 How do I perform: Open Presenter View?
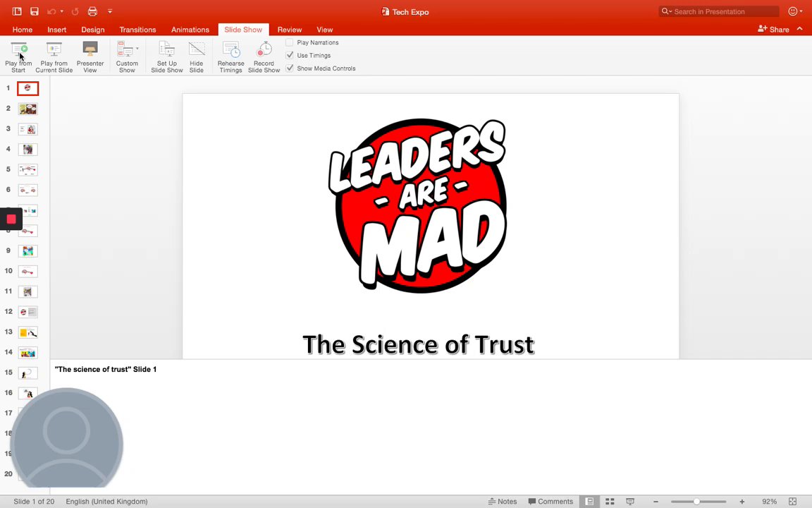tap(90, 57)
